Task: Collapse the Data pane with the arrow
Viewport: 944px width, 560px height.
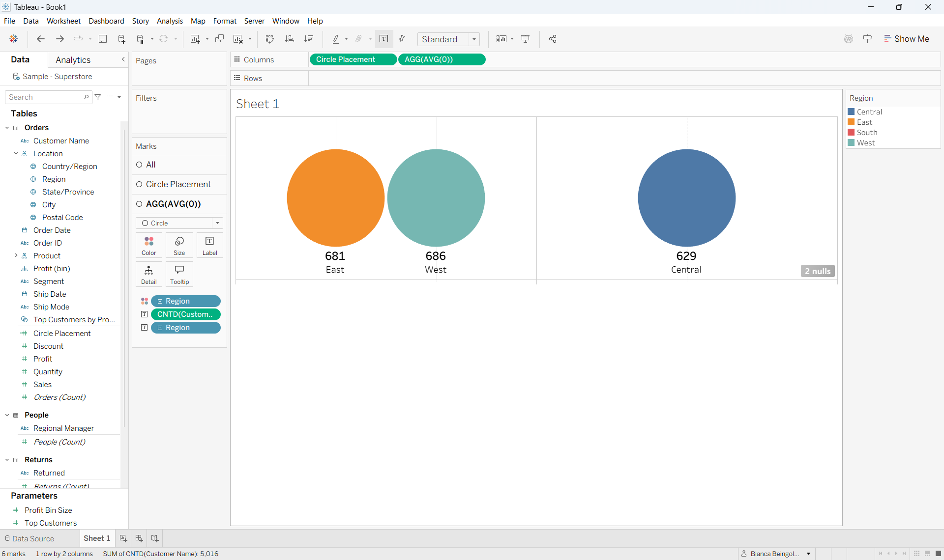Action: click(x=123, y=59)
